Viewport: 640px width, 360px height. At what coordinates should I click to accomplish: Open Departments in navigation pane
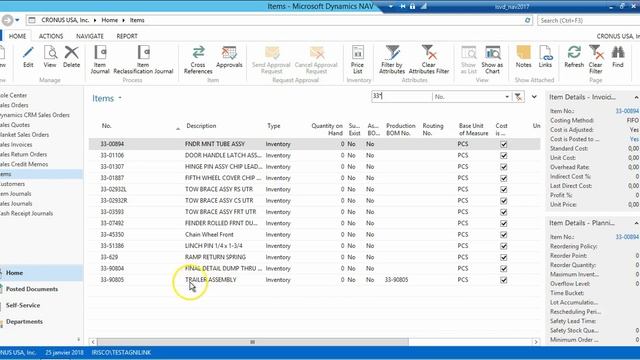point(24,322)
